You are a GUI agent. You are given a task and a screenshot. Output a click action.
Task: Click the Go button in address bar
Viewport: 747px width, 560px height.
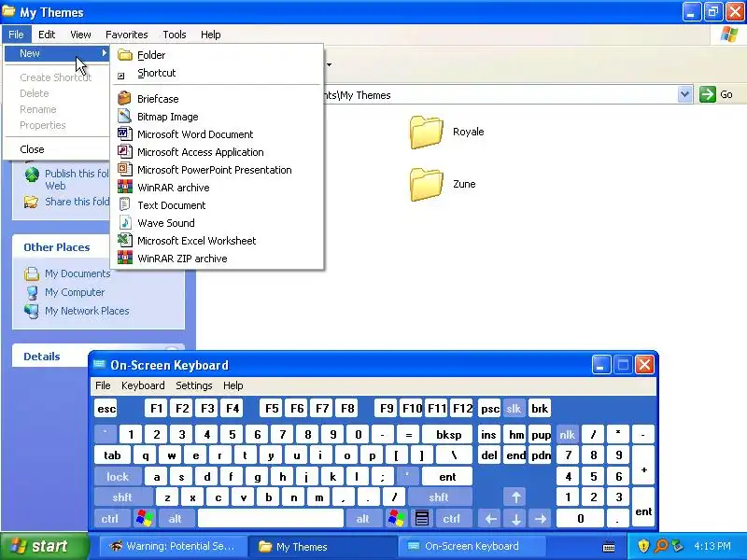716,94
